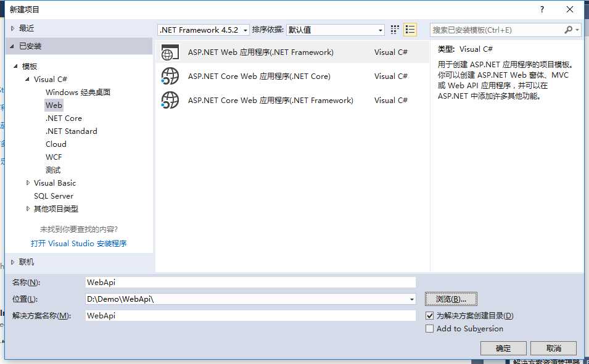
Task: Click the 浏览(B)... button
Action: 451,299
